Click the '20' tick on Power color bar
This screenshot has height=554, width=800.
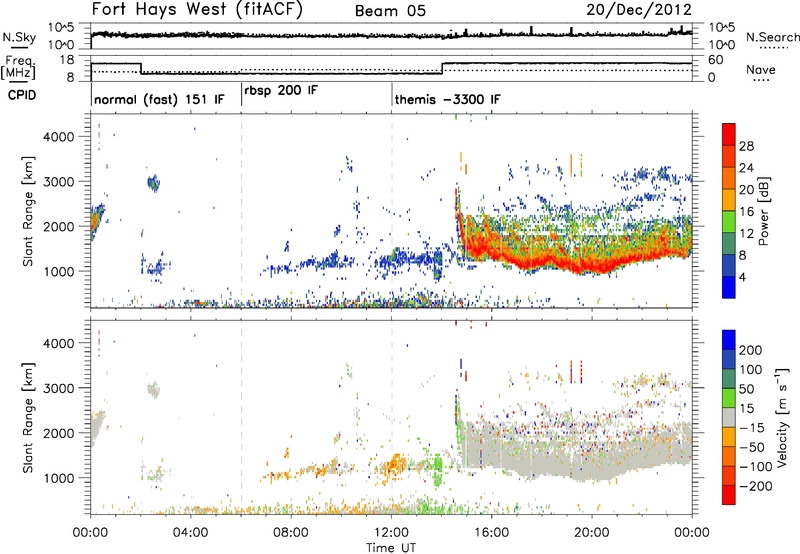[746, 190]
